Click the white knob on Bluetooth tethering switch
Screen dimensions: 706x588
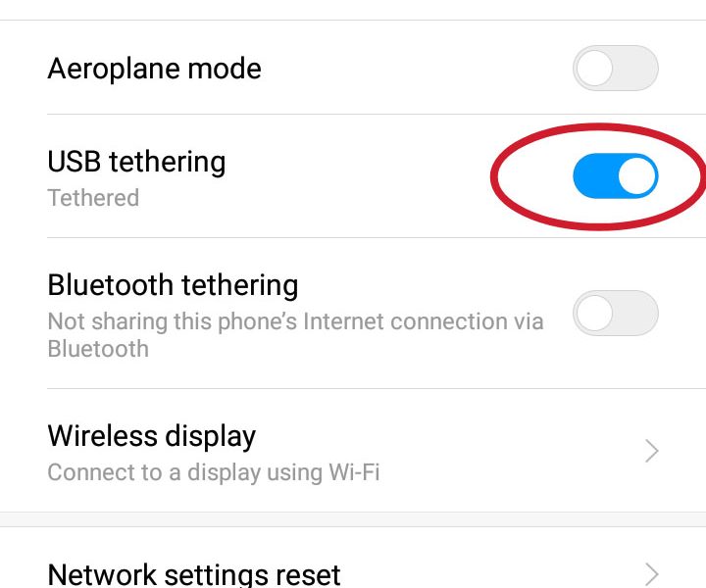(594, 313)
